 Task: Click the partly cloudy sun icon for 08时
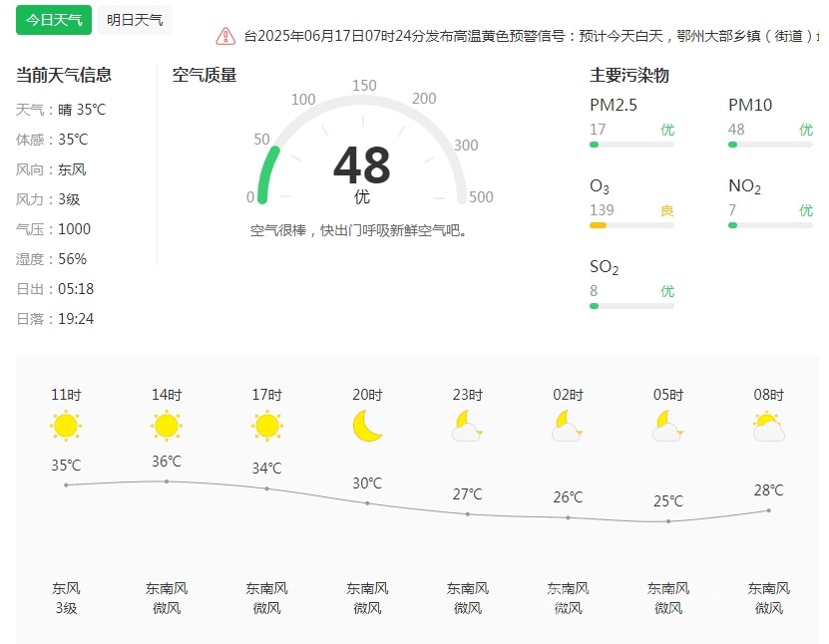click(x=769, y=428)
